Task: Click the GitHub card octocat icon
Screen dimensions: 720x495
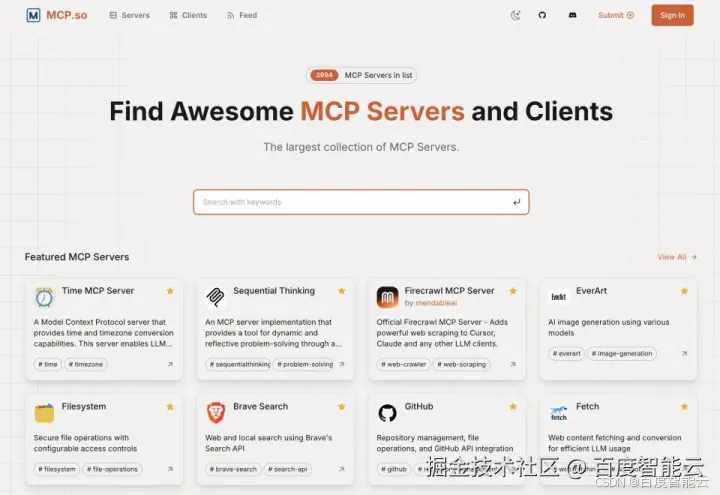Action: (x=387, y=413)
